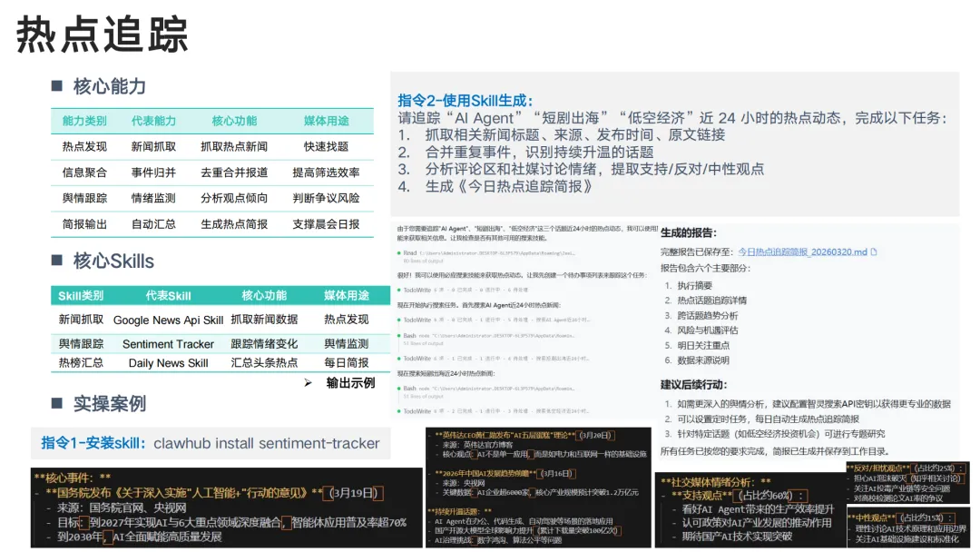Image resolution: width=980 pixels, height=552 pixels.
Task: Click the 生成的报告 heading
Action: tap(688, 232)
